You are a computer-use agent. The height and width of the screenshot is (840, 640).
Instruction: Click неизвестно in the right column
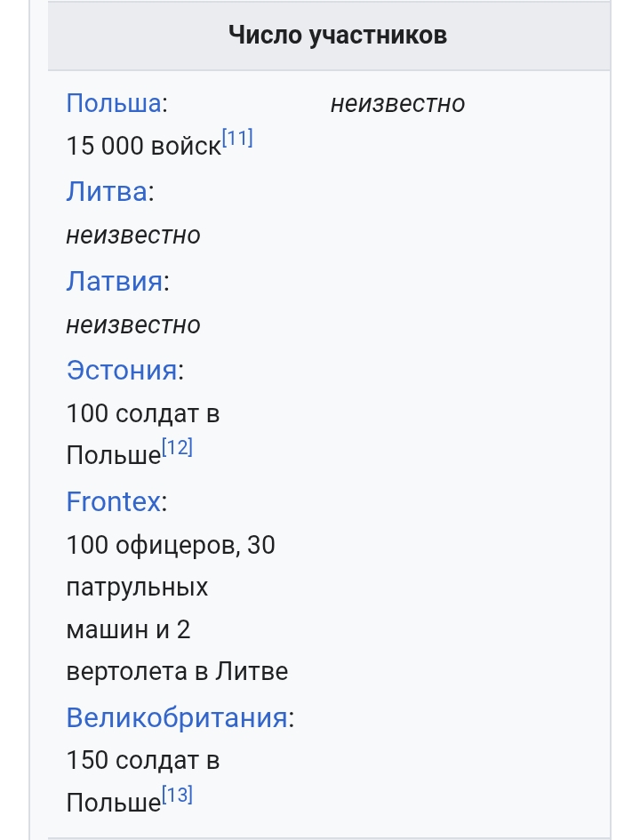pos(398,103)
